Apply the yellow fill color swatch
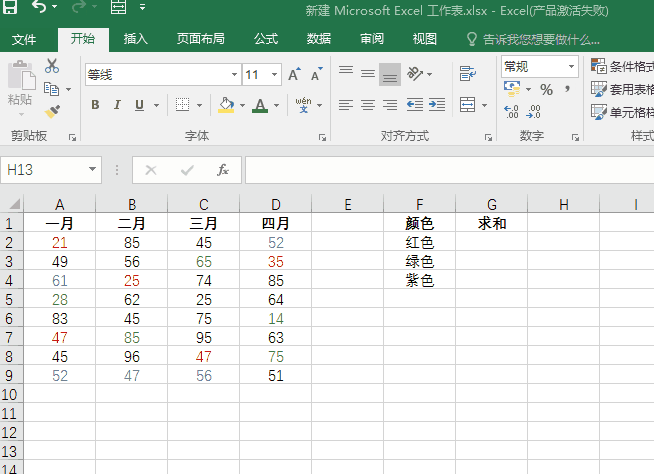This screenshot has width=654, height=474. pyautogui.click(x=225, y=105)
